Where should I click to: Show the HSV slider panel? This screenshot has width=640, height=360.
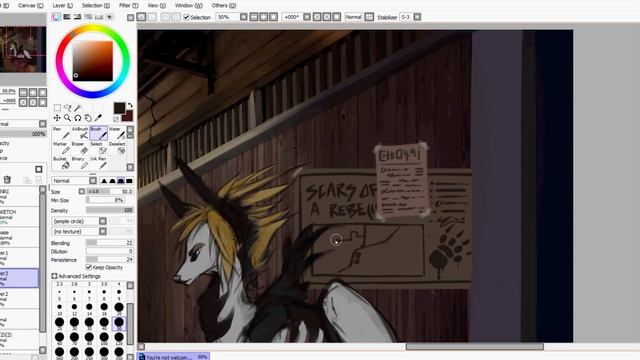77,17
